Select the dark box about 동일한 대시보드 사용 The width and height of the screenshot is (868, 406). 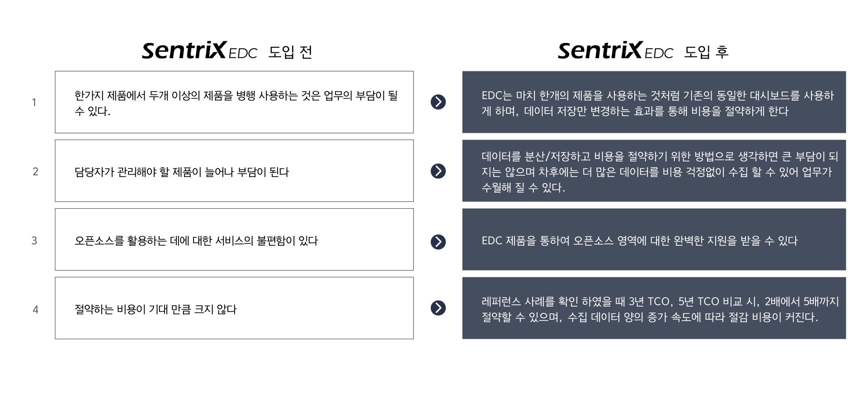(654, 102)
